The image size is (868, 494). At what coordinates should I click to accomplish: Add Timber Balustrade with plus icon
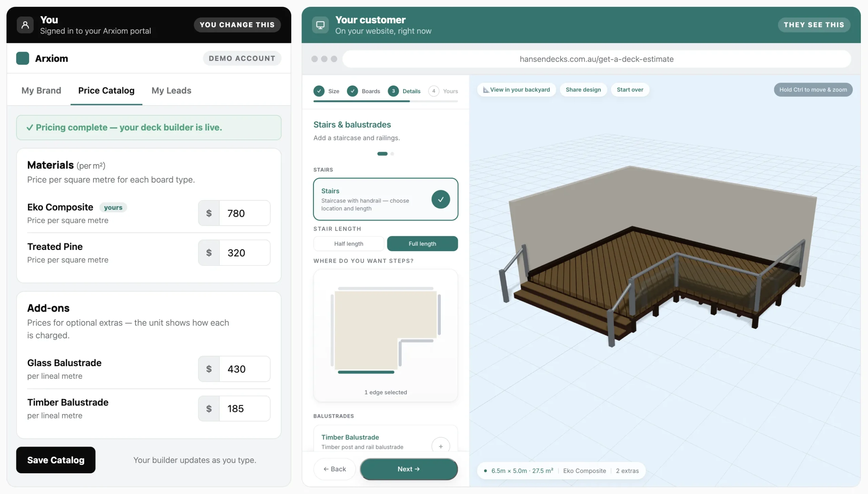point(441,446)
